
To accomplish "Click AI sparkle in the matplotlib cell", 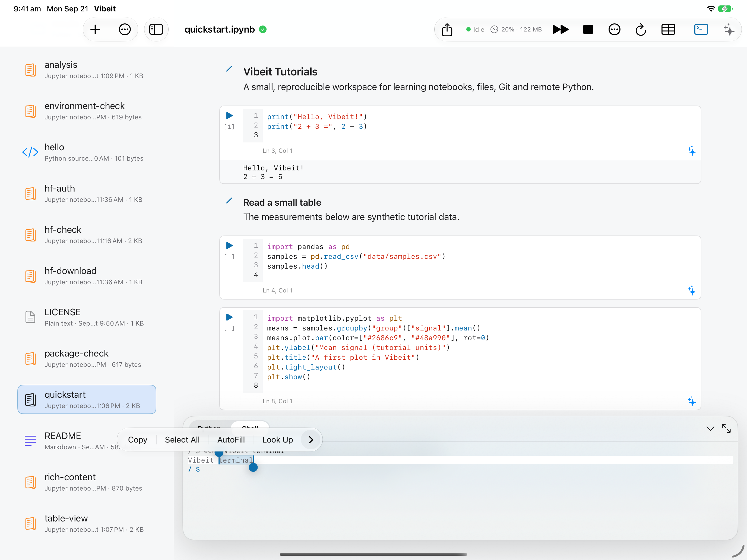I will click(692, 401).
